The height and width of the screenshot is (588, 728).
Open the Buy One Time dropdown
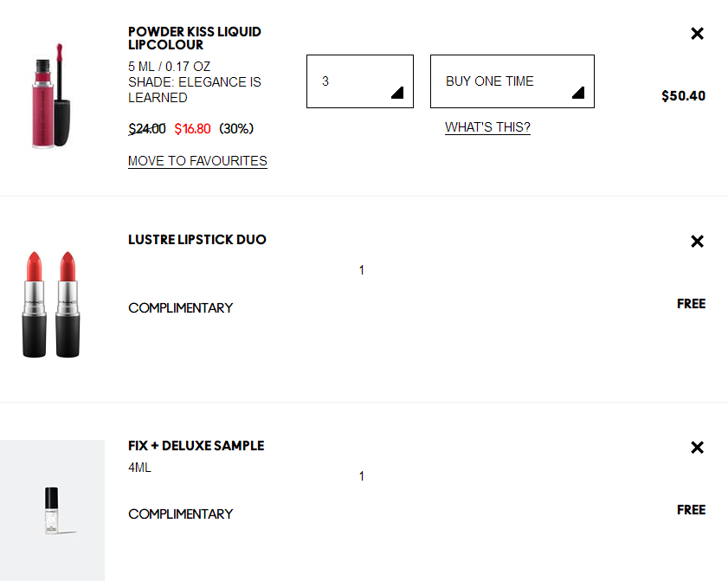512,81
